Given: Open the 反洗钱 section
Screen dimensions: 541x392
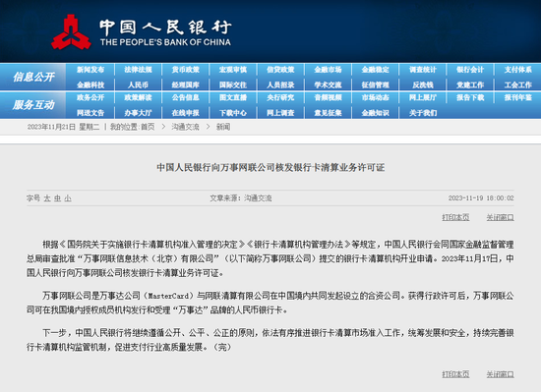Looking at the screenshot, I should pyautogui.click(x=423, y=84).
